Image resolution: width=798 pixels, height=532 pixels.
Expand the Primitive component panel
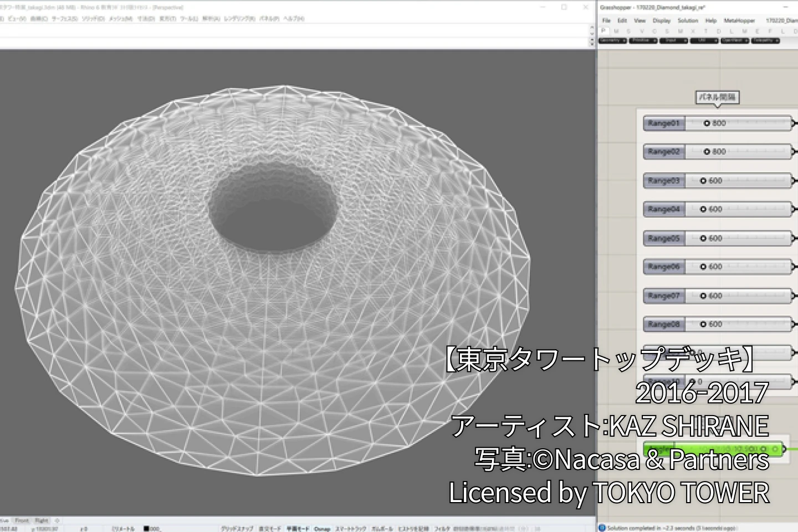643,40
